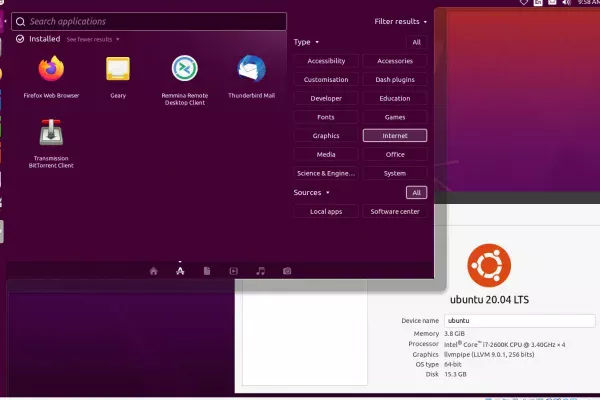Collapse the Filter results panel
This screenshot has height=400, width=600.
click(x=400, y=21)
